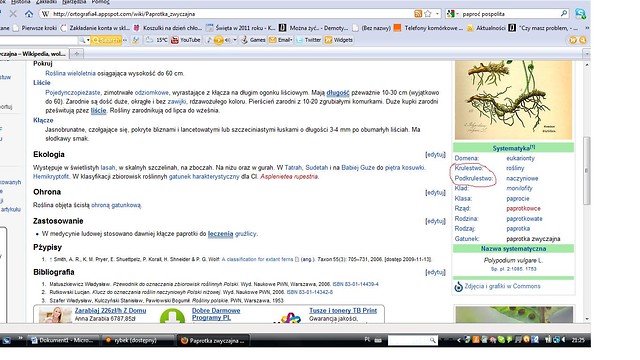Image resolution: width=640 pixels, height=360 pixels.
Task: Expand the hidden bookmarks chevron
Action: tap(587, 28)
